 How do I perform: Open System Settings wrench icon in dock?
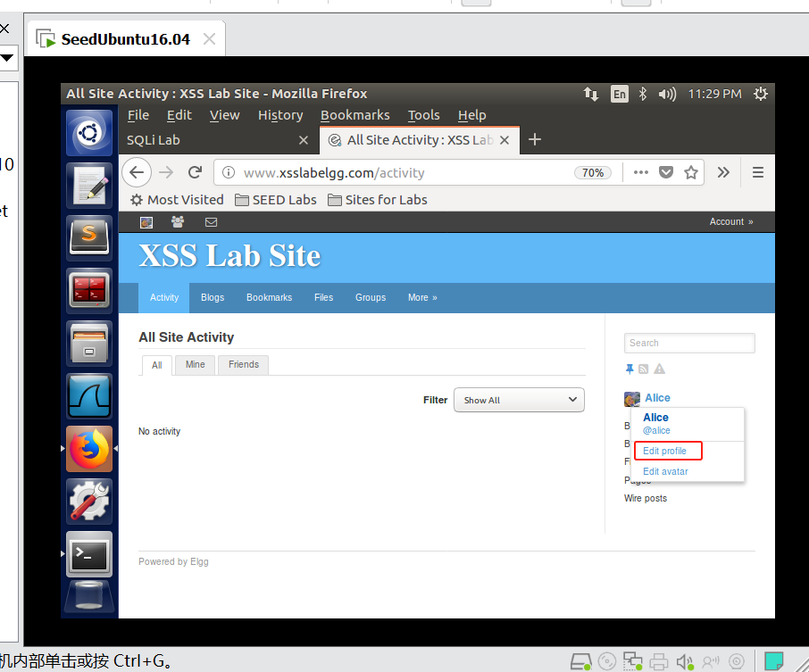[89, 501]
